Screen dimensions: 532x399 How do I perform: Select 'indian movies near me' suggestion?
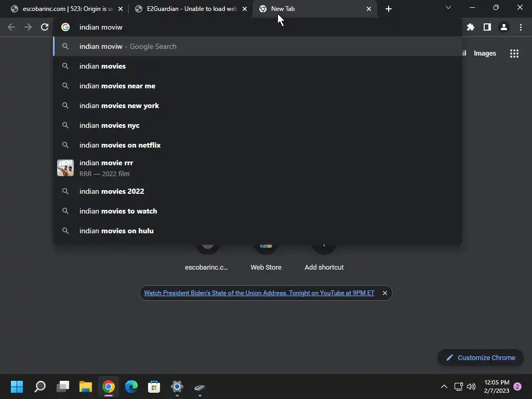(258, 86)
